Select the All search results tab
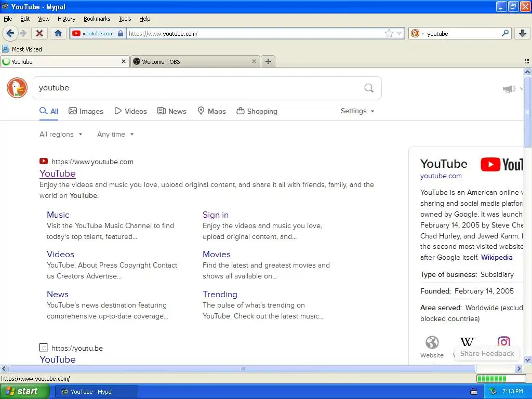 coord(49,111)
